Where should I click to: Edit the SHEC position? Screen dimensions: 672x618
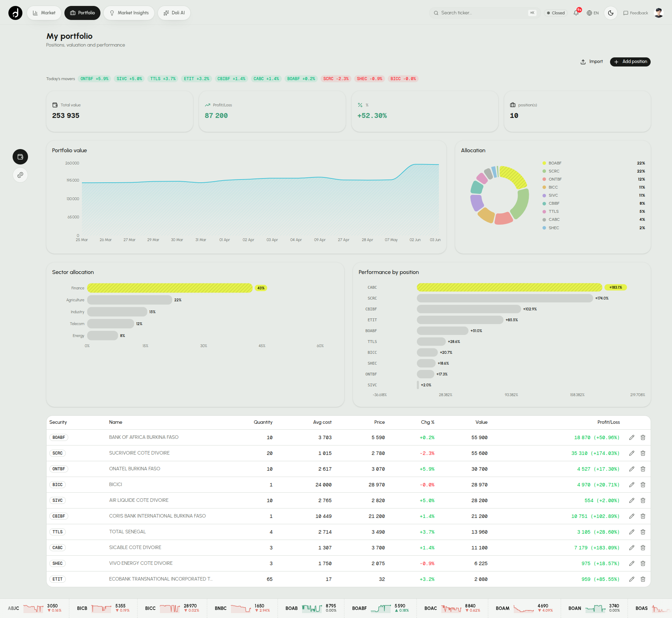point(632,563)
